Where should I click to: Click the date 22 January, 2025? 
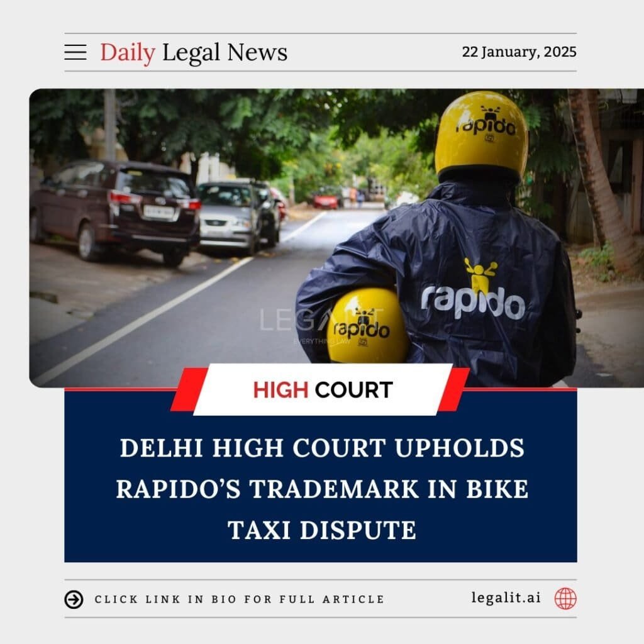pyautogui.click(x=519, y=52)
